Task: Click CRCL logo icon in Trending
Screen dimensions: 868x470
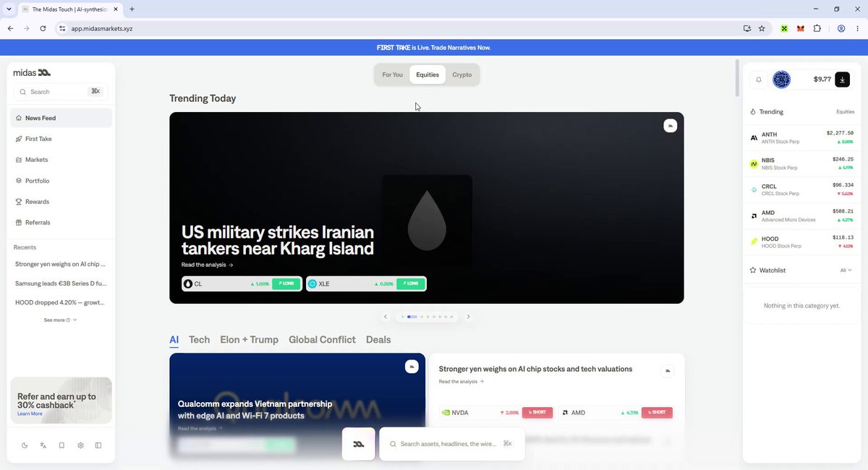Action: [x=754, y=189]
